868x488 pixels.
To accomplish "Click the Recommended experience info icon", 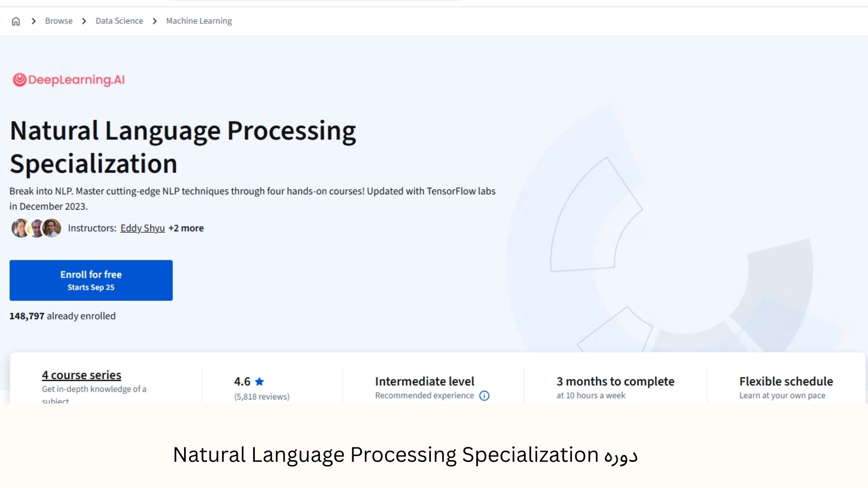I will (484, 396).
